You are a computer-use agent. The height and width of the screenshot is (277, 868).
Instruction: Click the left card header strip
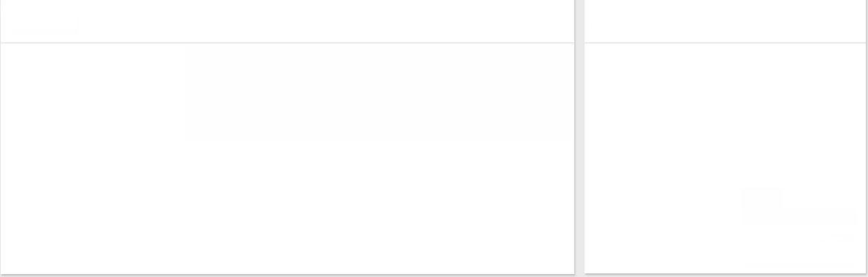pyautogui.click(x=287, y=21)
